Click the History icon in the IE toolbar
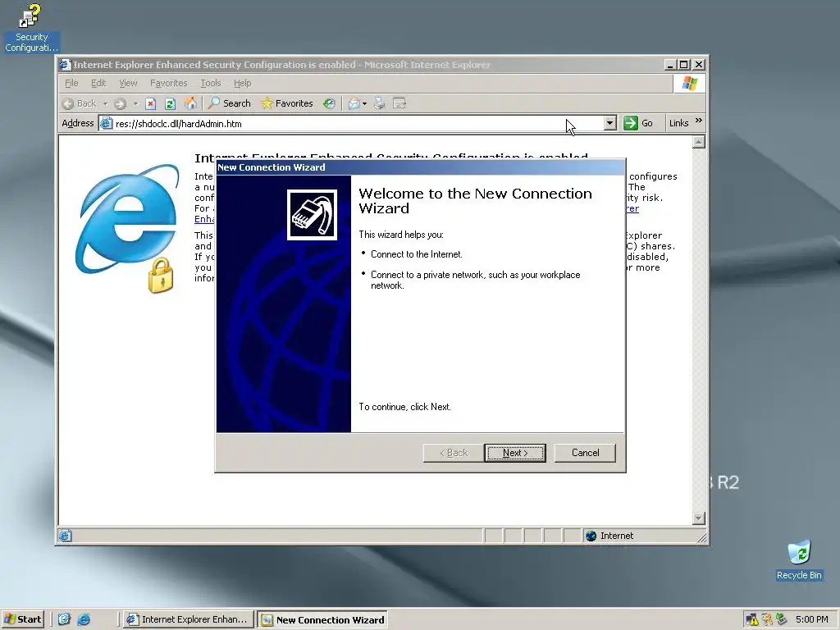 pyautogui.click(x=329, y=103)
